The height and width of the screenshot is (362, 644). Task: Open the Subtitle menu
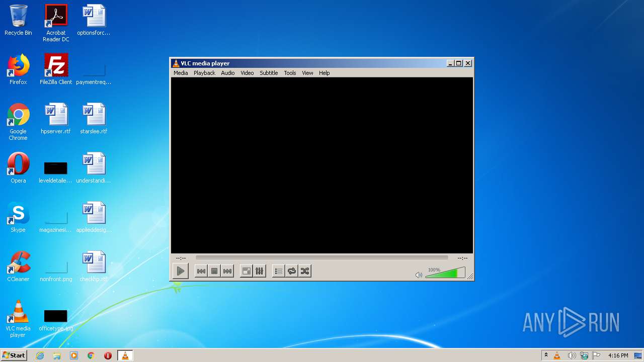(269, 73)
